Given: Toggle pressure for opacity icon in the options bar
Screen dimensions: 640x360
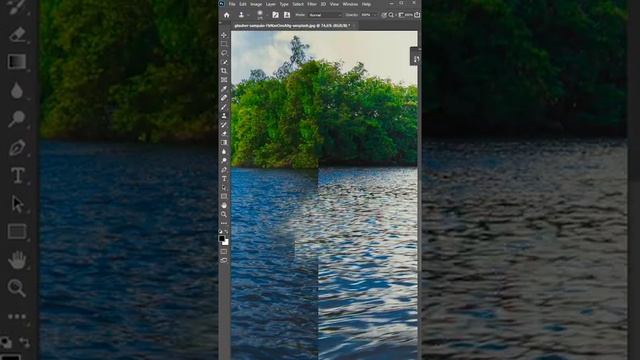Looking at the screenshot, I should (x=384, y=15).
